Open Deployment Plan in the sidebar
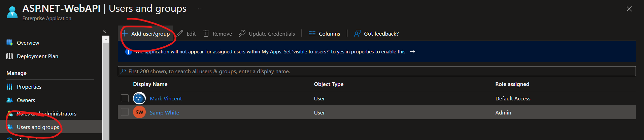This screenshot has height=140, width=644. [37, 56]
